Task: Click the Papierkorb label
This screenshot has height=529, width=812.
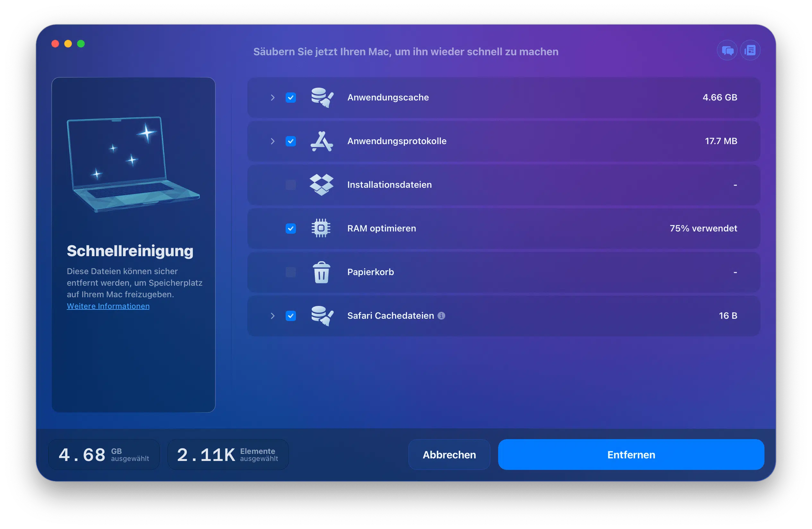Action: tap(370, 272)
